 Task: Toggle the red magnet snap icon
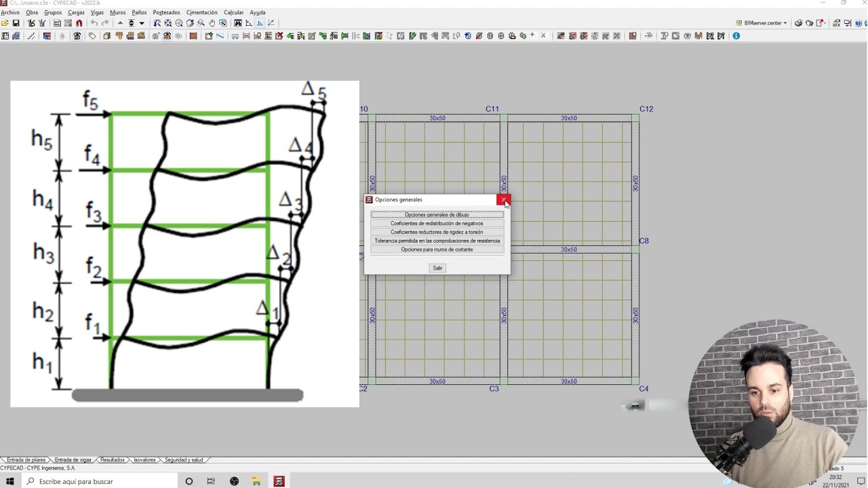coord(79,23)
